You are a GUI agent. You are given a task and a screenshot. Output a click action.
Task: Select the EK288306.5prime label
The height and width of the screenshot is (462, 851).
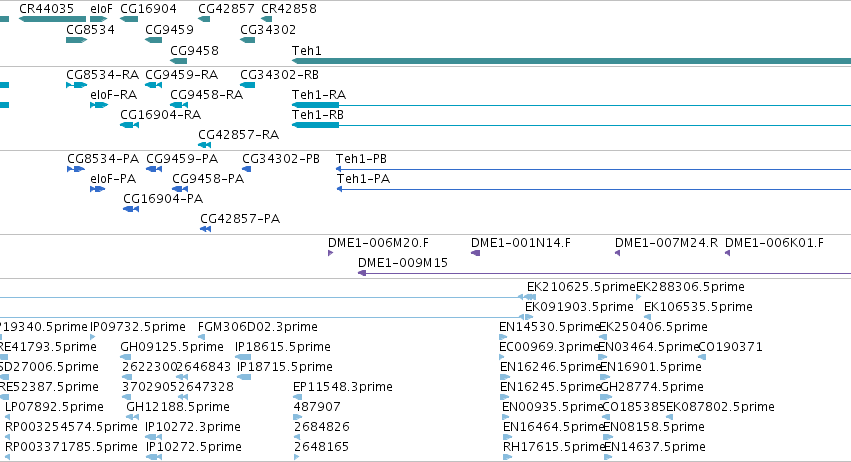coord(690,287)
